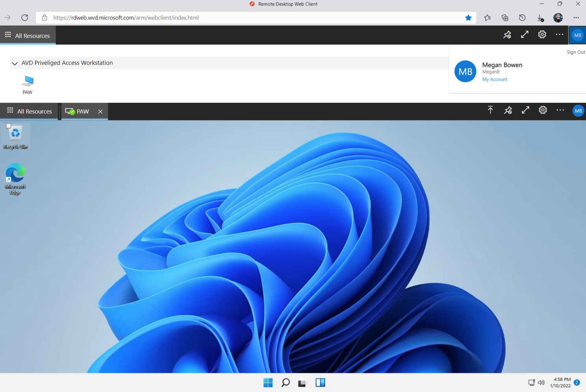Tick the Recycle Bin selection checkbox
The height and width of the screenshot is (392, 586).
pos(8,126)
